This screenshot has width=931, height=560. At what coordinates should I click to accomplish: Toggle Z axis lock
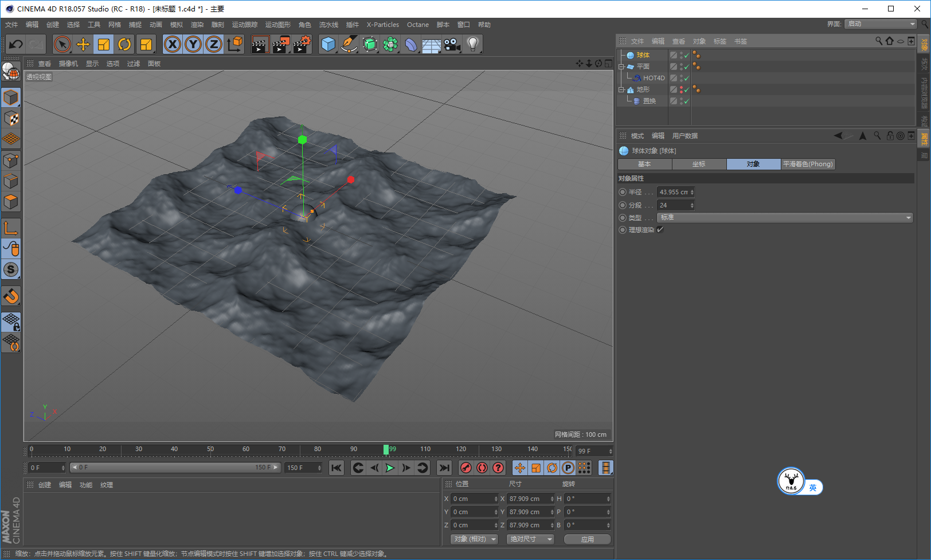[214, 44]
